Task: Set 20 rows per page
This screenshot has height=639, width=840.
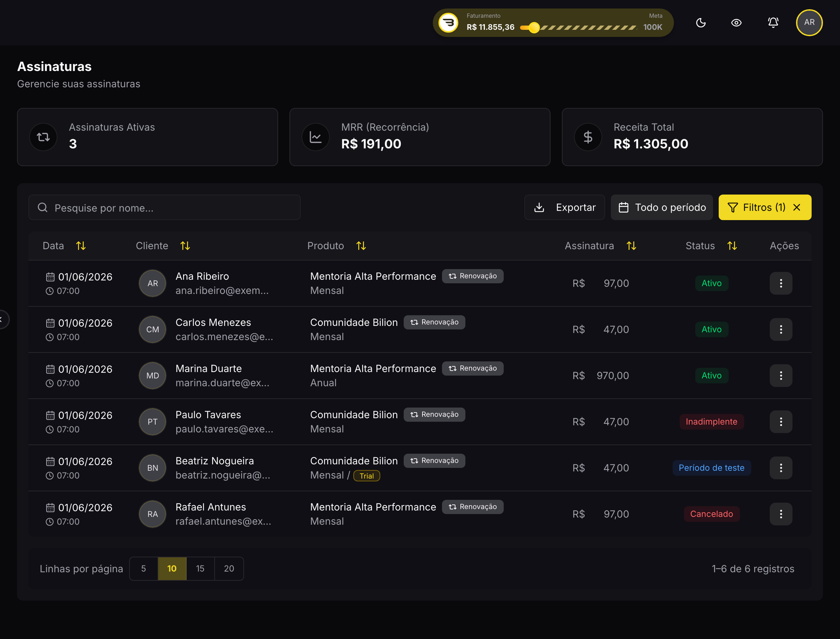Action: pos(229,569)
